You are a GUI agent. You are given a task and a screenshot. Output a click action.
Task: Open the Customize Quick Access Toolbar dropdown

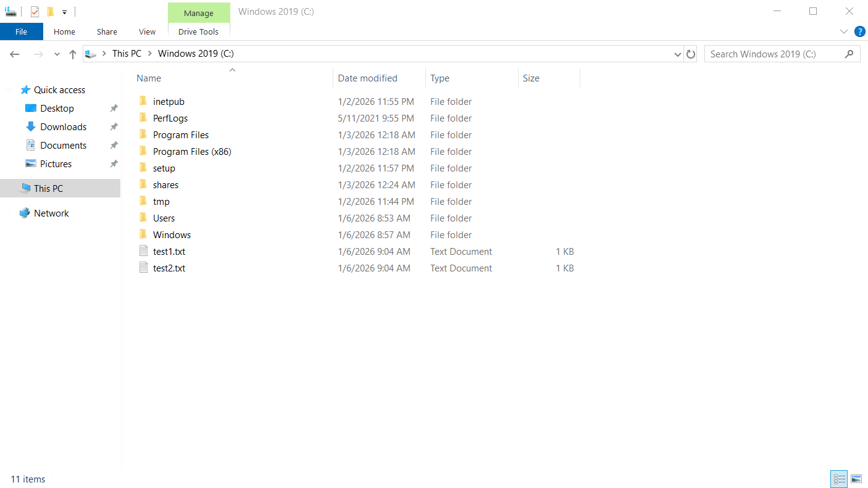coord(64,12)
